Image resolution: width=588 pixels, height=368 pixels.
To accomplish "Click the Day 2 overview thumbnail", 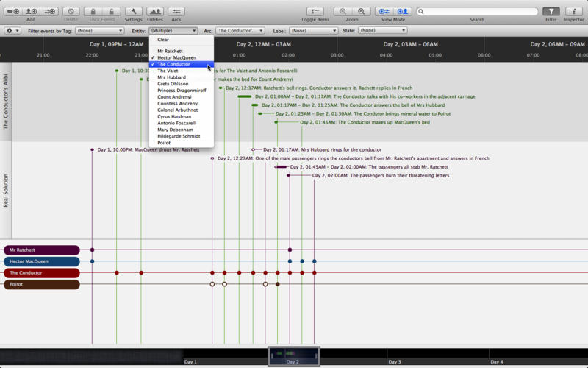I will tap(293, 355).
